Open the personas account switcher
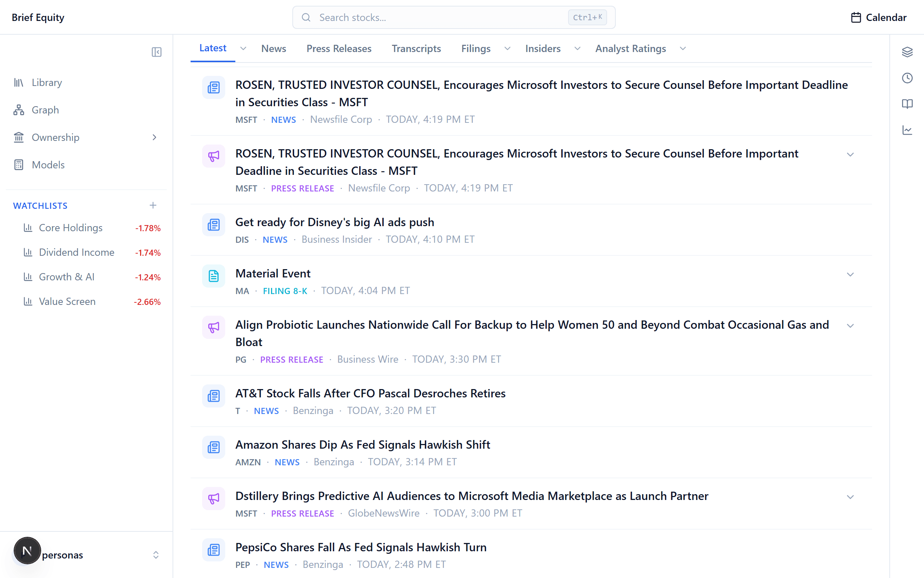 86,555
